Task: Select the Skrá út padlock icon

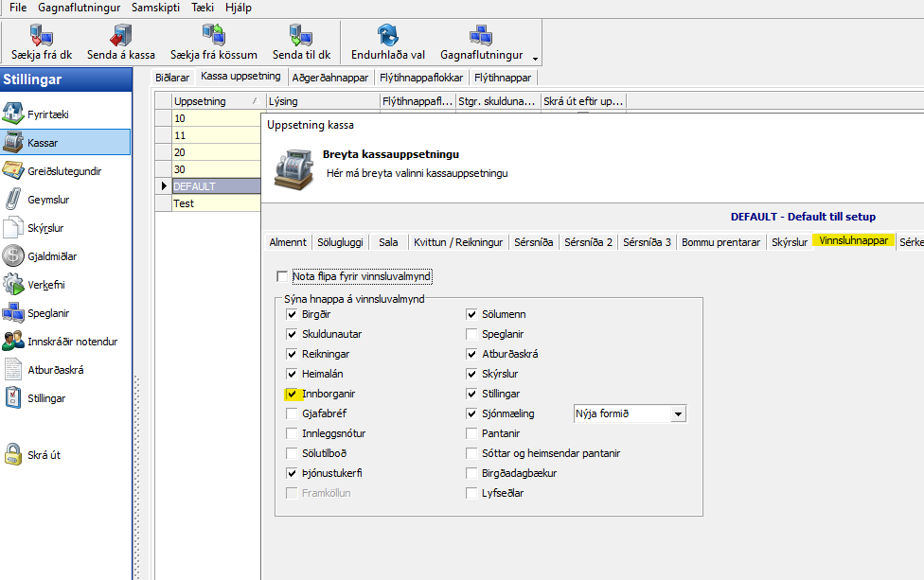Action: coord(12,455)
